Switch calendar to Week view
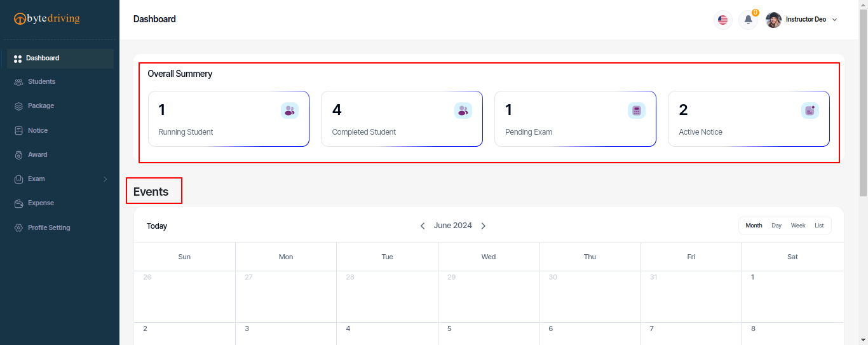 (798, 226)
